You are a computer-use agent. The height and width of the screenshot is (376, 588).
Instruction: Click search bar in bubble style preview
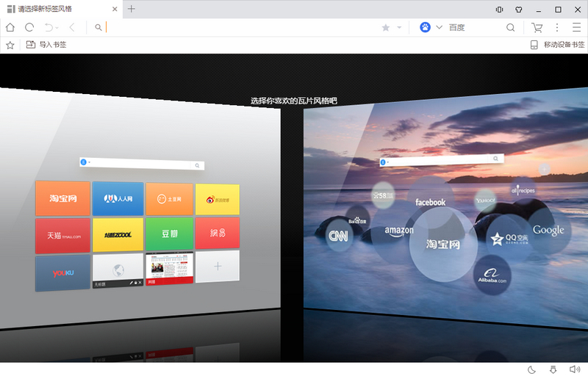pyautogui.click(x=442, y=160)
